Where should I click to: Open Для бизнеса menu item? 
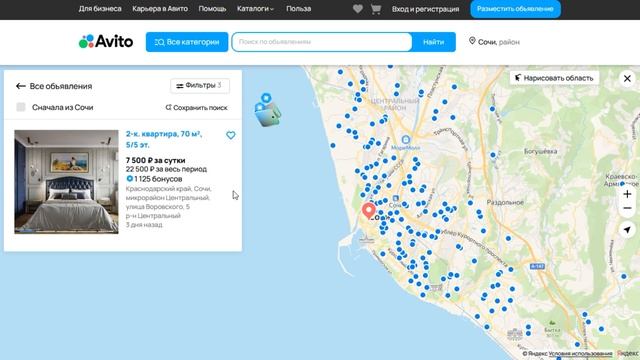click(100, 9)
